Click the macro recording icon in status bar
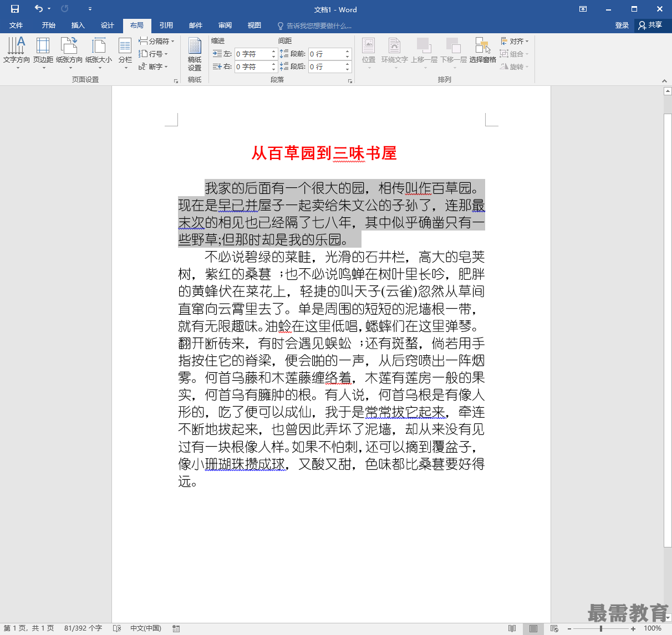This screenshot has width=672, height=635. tap(176, 628)
